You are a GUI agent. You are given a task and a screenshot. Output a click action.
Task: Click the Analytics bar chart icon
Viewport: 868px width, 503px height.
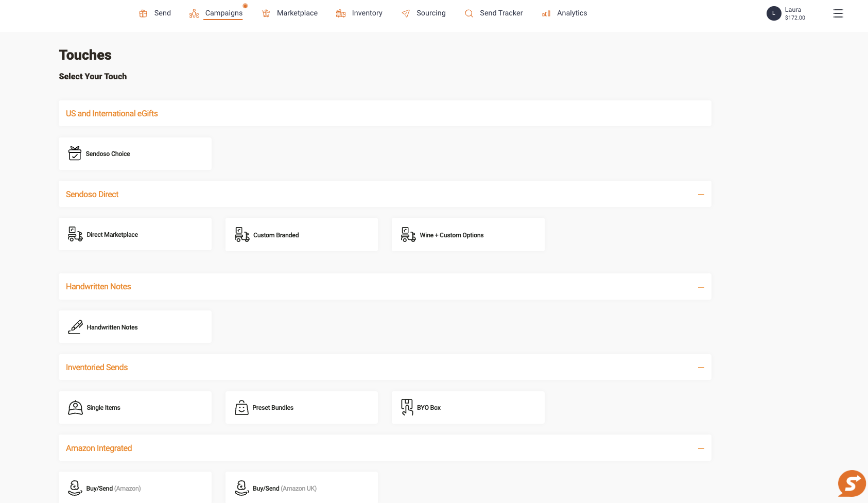click(x=546, y=13)
